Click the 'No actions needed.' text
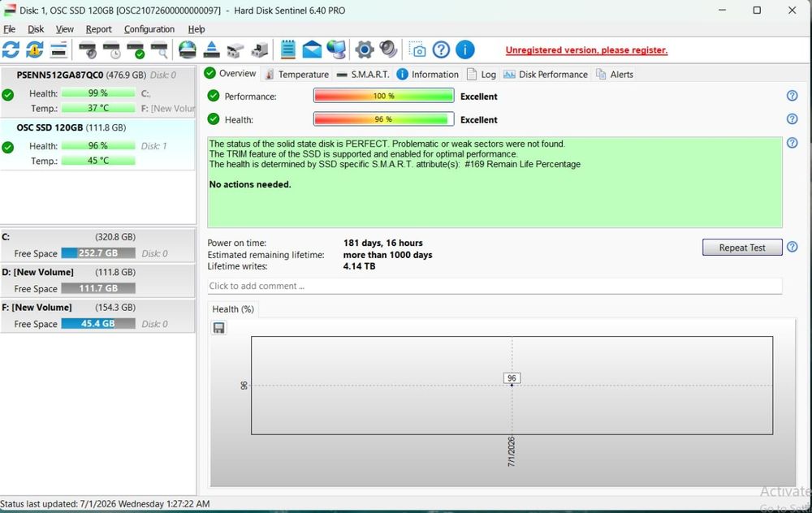This screenshot has height=513, width=812. [x=250, y=184]
